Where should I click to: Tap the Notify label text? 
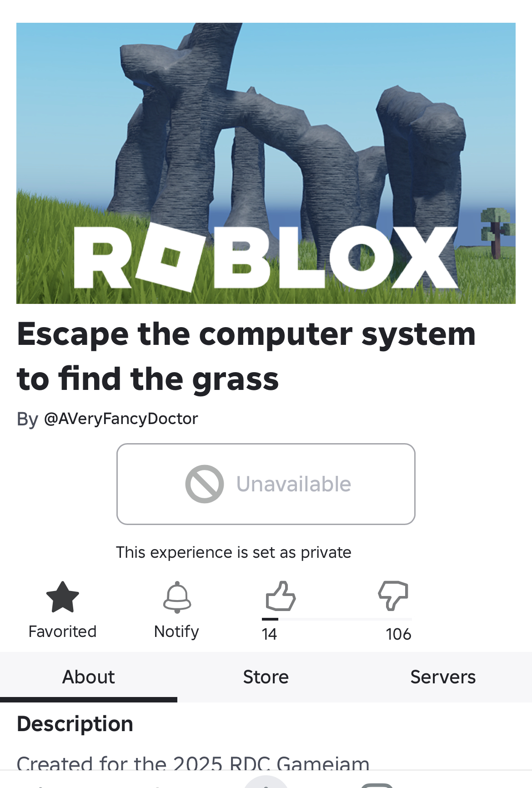pos(176,632)
